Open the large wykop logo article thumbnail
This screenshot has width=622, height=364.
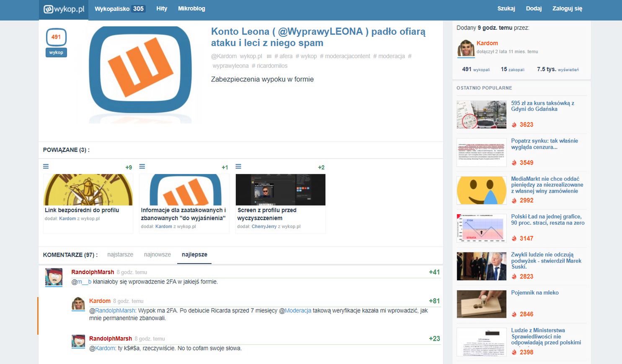click(x=140, y=74)
